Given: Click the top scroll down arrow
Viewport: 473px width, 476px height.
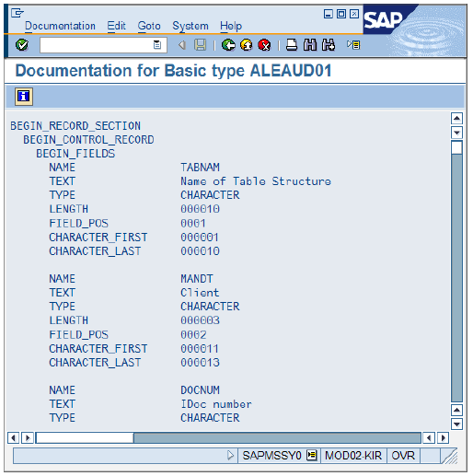Looking at the screenshot, I should tap(456, 133).
